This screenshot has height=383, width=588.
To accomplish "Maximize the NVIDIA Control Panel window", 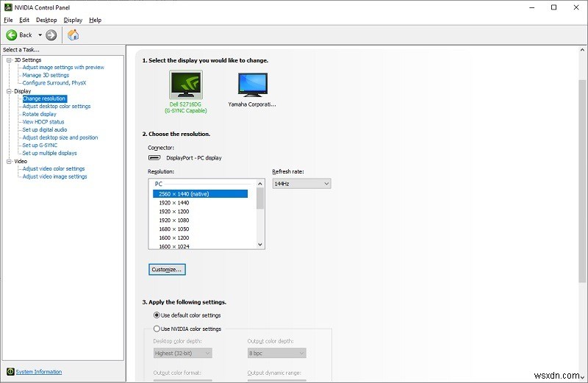I will click(x=554, y=7).
